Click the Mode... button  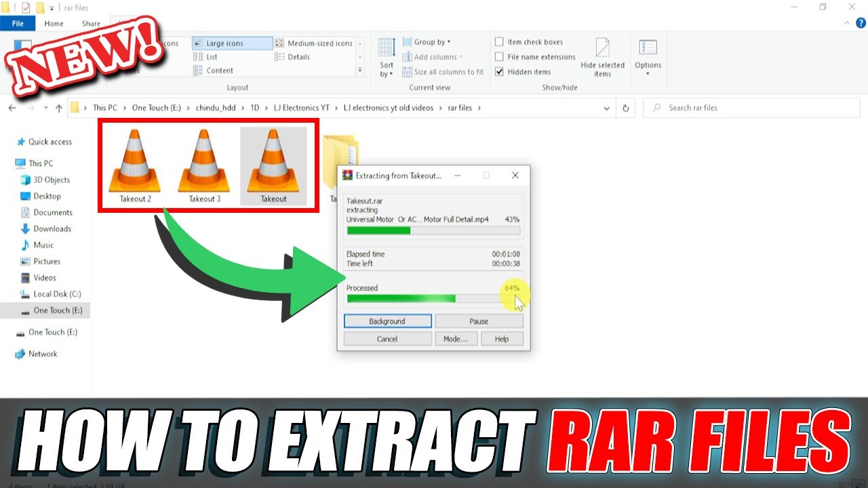[x=456, y=339]
